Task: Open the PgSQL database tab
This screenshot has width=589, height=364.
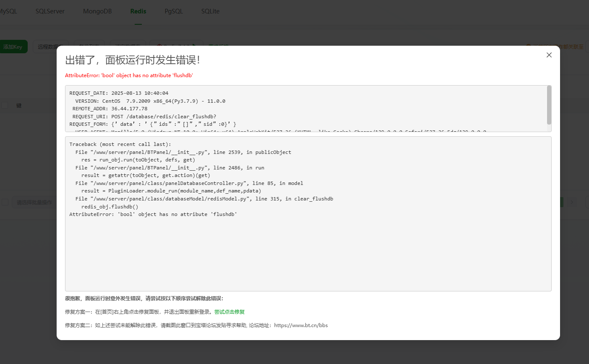Action: click(x=174, y=11)
